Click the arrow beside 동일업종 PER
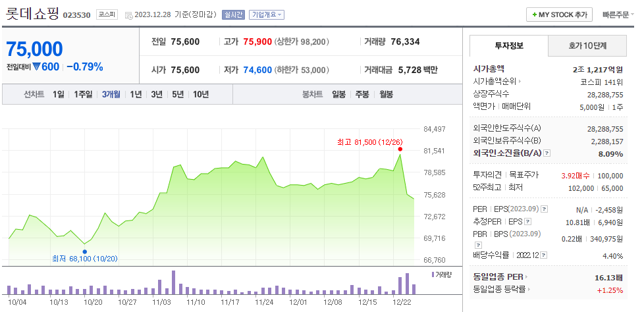644x312 pixels. tap(527, 277)
